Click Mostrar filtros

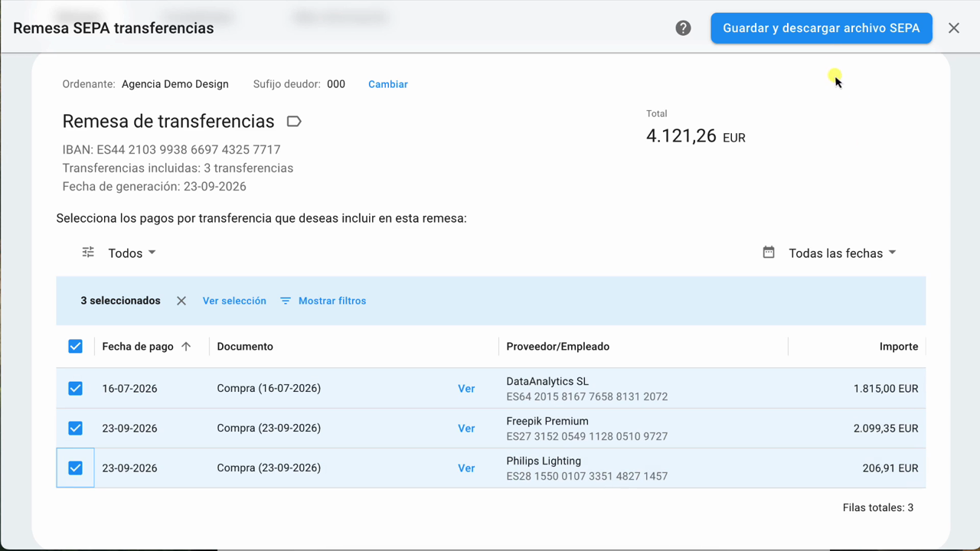332,301
